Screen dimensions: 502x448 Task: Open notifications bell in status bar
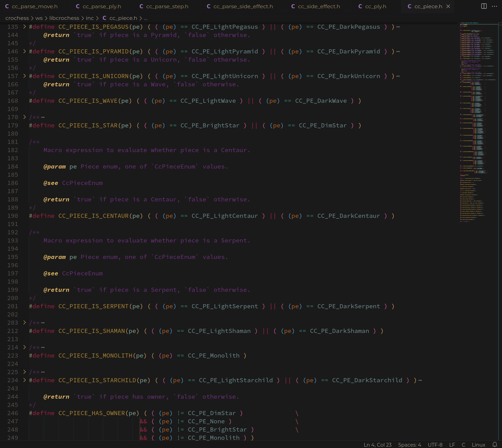494,445
